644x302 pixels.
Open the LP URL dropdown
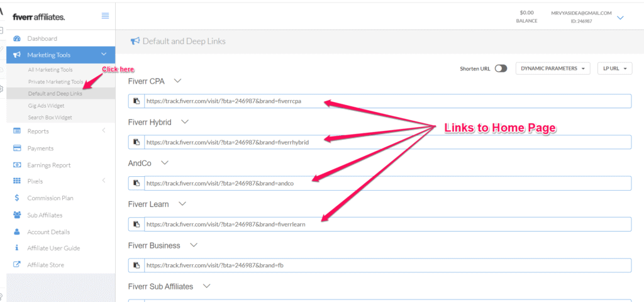[614, 69]
